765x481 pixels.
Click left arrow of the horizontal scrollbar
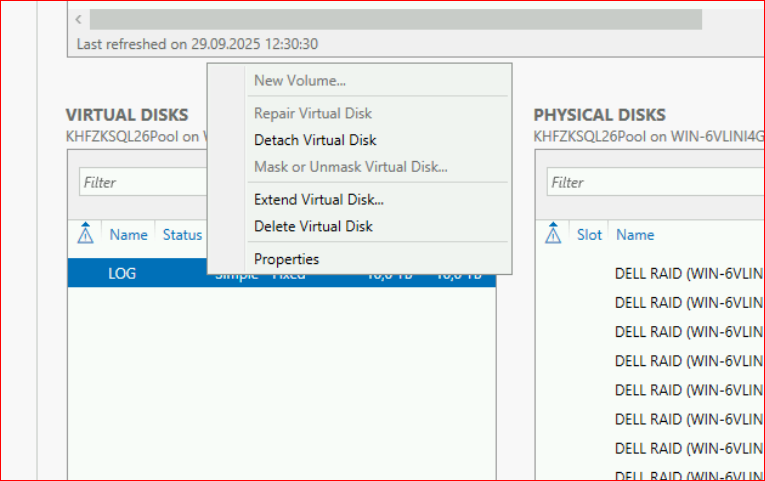click(79, 19)
